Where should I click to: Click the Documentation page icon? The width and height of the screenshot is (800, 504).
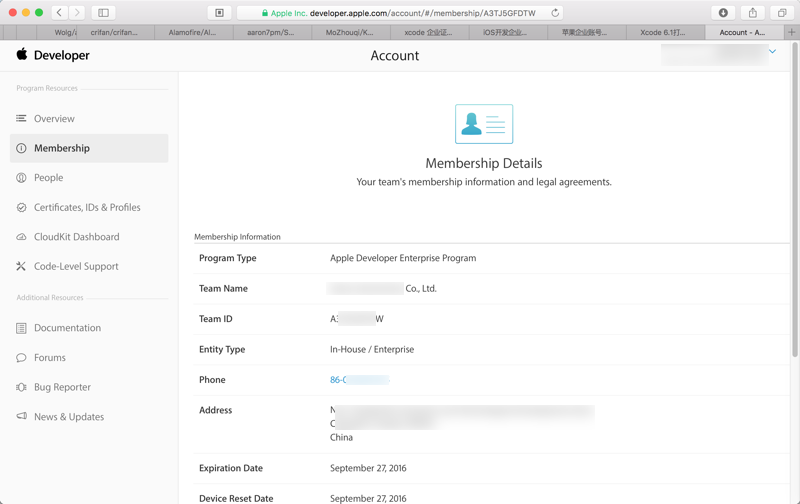(x=21, y=328)
